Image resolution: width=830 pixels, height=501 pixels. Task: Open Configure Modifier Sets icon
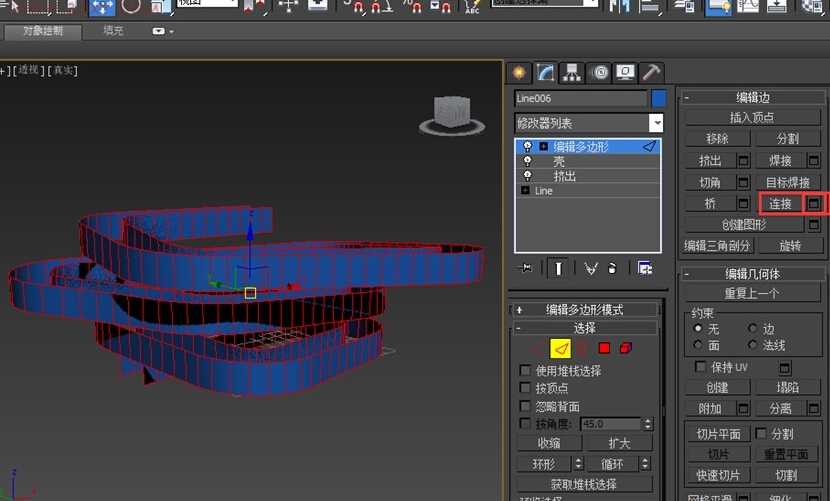[645, 268]
